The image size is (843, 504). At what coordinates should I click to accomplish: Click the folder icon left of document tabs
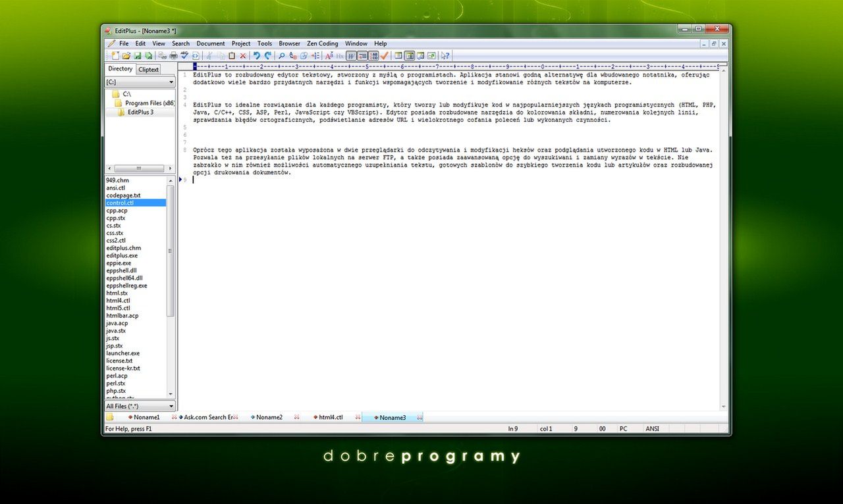[110, 417]
